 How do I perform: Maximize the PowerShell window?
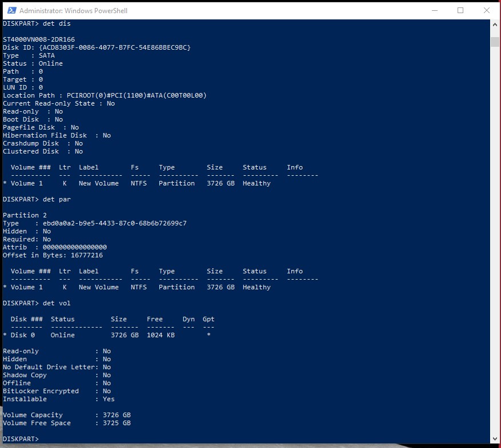pyautogui.click(x=460, y=10)
